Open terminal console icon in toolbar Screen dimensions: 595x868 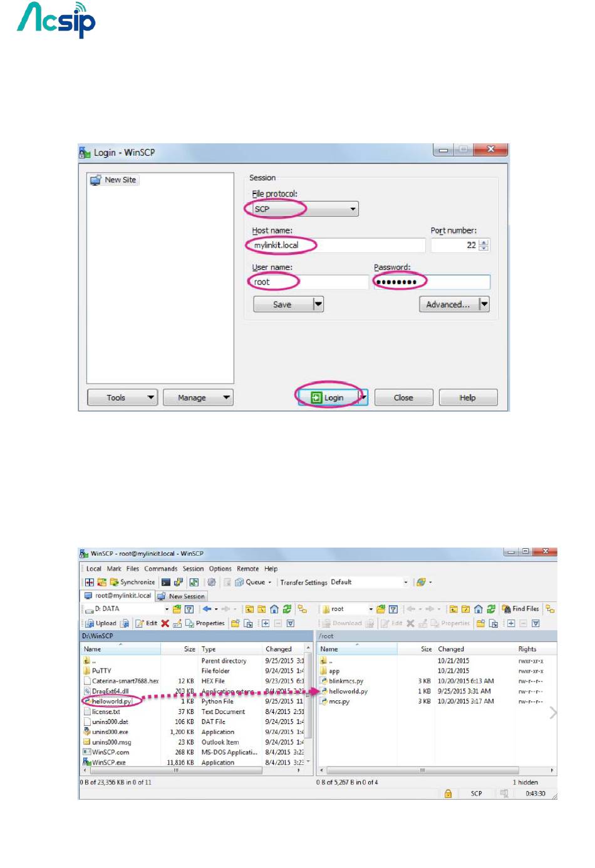[x=166, y=582]
